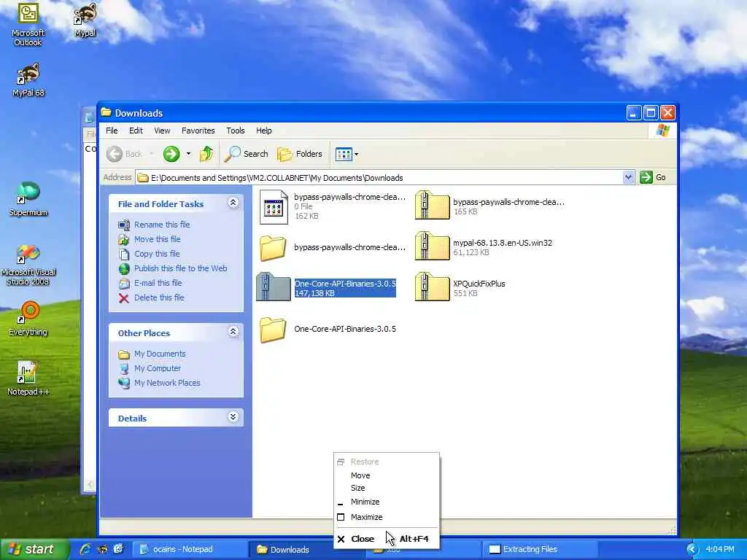Choose Maximize in the window menu
This screenshot has height=560, width=747.
pos(386,517)
